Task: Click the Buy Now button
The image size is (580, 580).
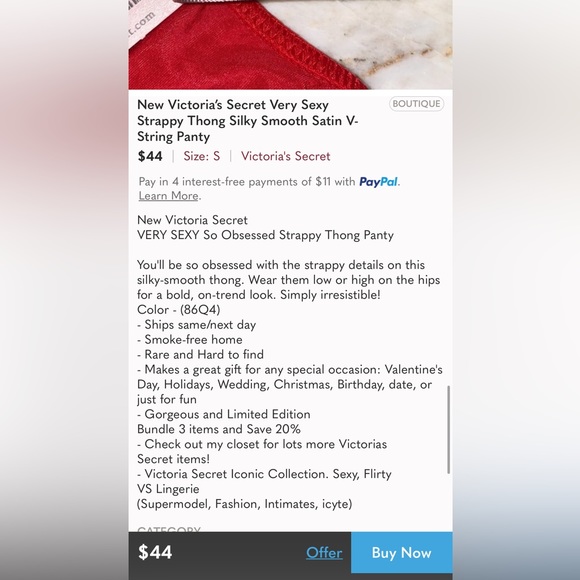Action: point(401,552)
